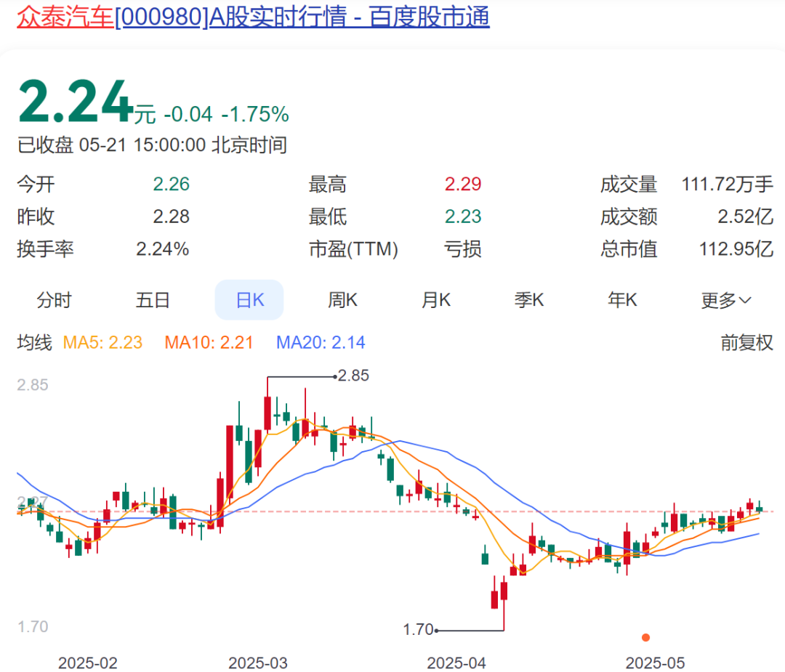Click the 换手率 value 2.24%

(x=163, y=249)
